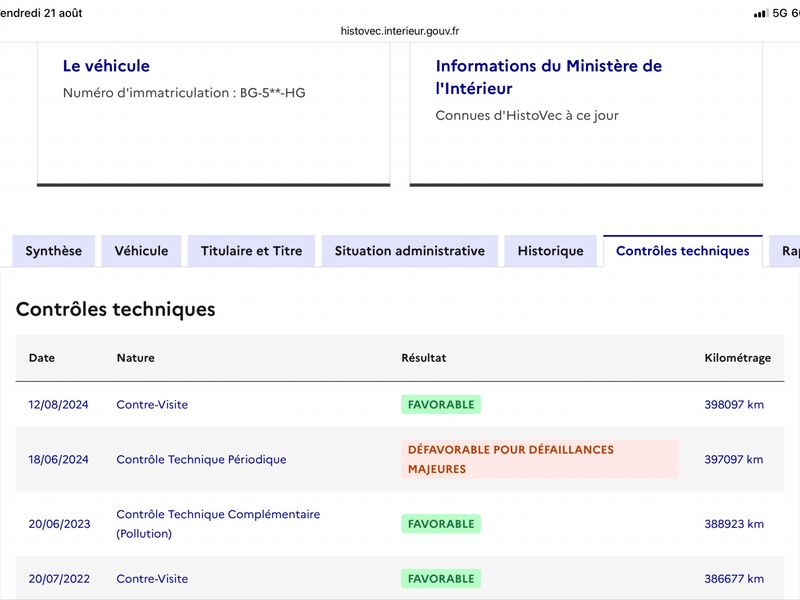This screenshot has height=600, width=800.
Task: Tap the cellular signal bars icon
Action: [761, 13]
